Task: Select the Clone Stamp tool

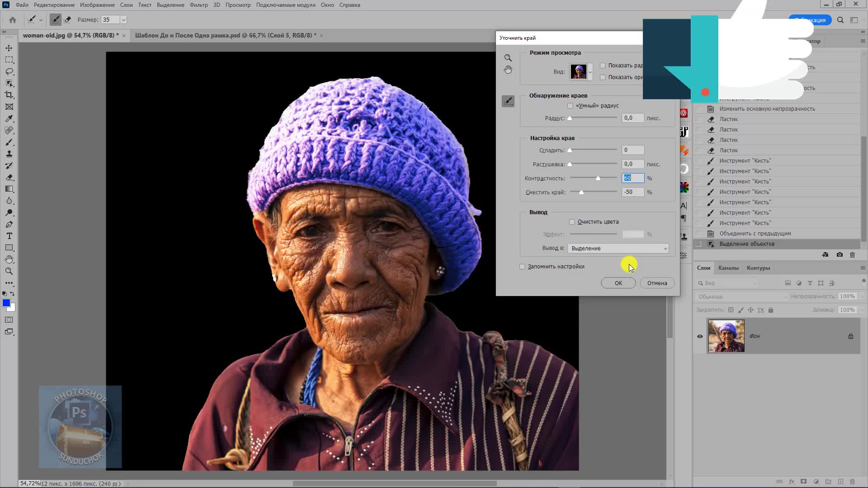Action: [x=9, y=154]
